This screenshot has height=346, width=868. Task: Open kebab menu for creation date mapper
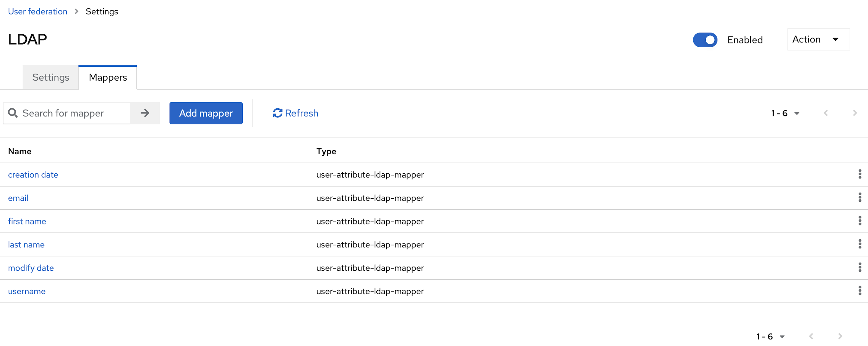point(860,174)
